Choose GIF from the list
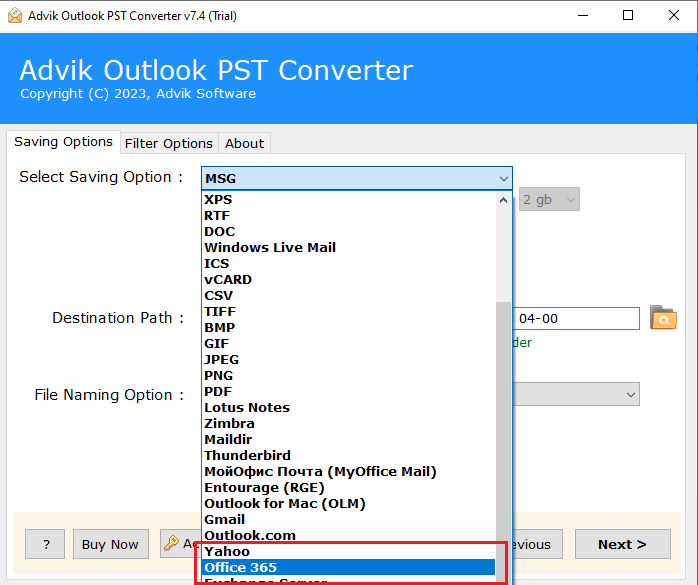698x585 pixels. point(349,344)
